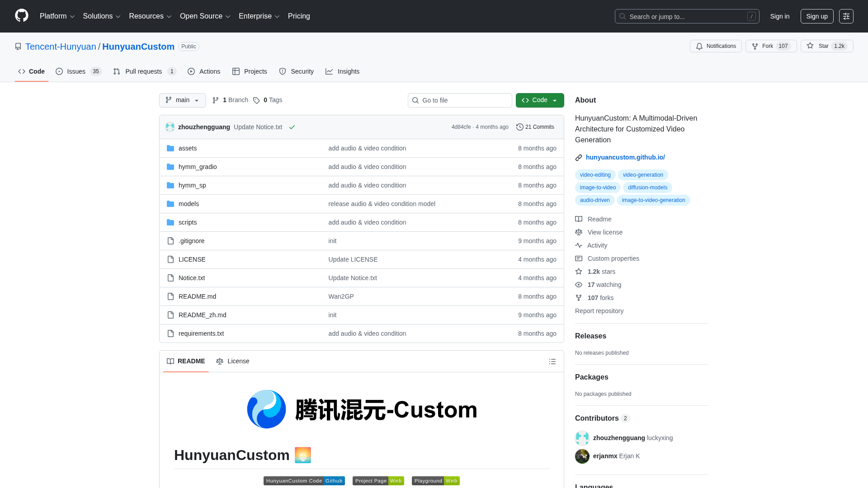This screenshot has height=488, width=868.
Task: Click the video-generation topic tag
Action: point(642,175)
